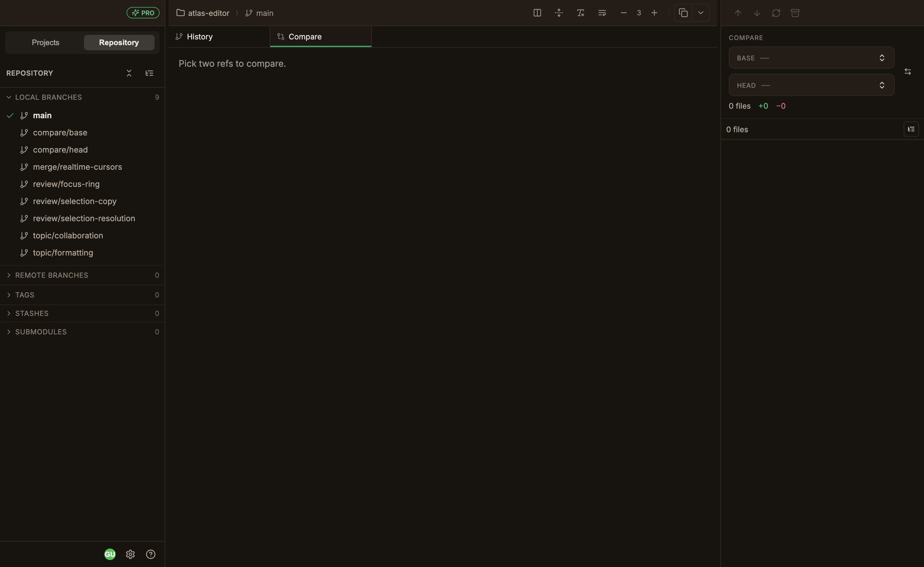
Task: Click 'Pick two refs to compare.' text
Action: pyautogui.click(x=232, y=64)
